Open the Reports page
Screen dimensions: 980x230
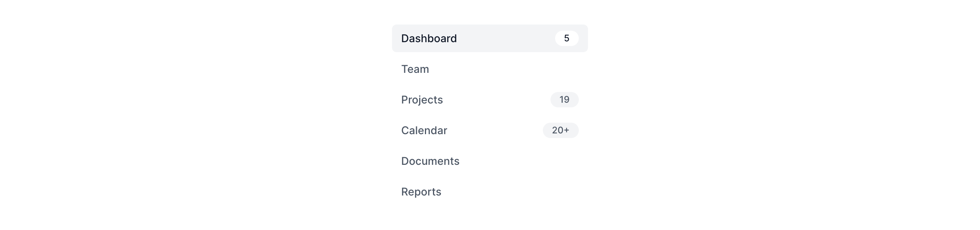pyautogui.click(x=489, y=192)
